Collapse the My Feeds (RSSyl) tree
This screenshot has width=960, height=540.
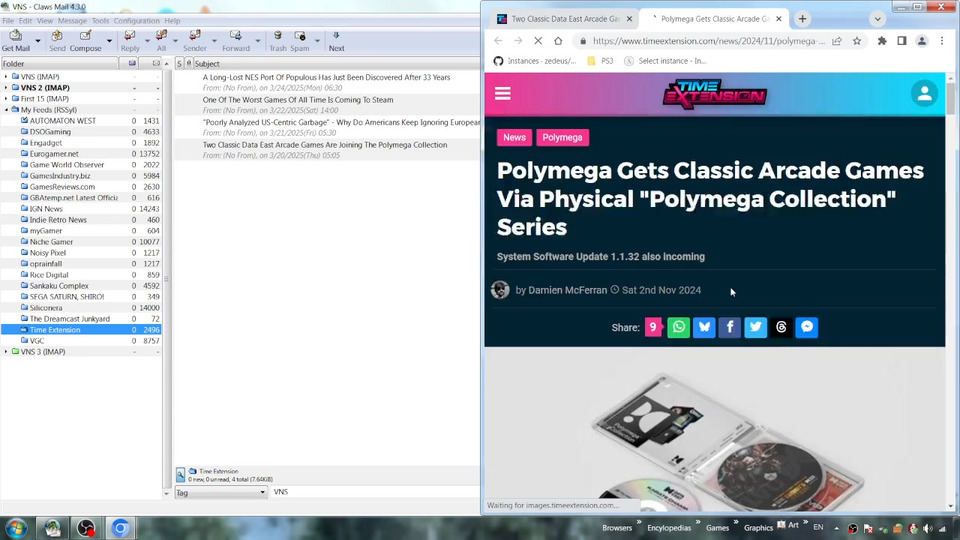point(7,110)
